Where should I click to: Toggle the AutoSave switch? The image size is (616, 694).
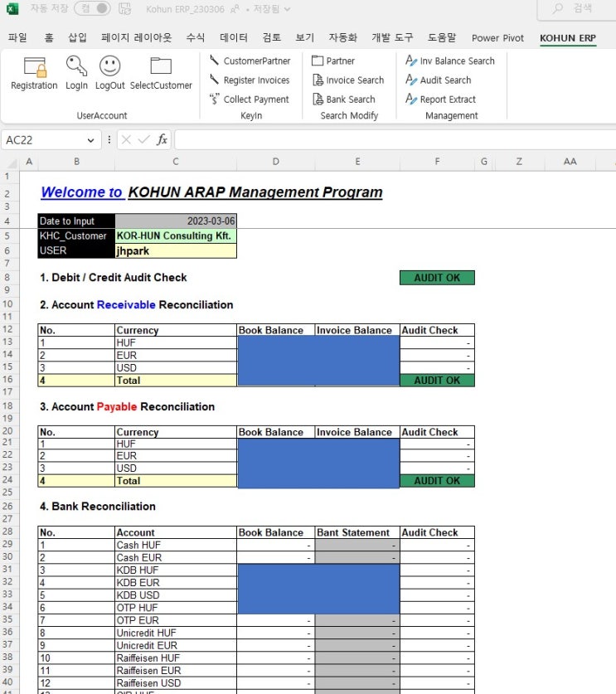click(93, 8)
